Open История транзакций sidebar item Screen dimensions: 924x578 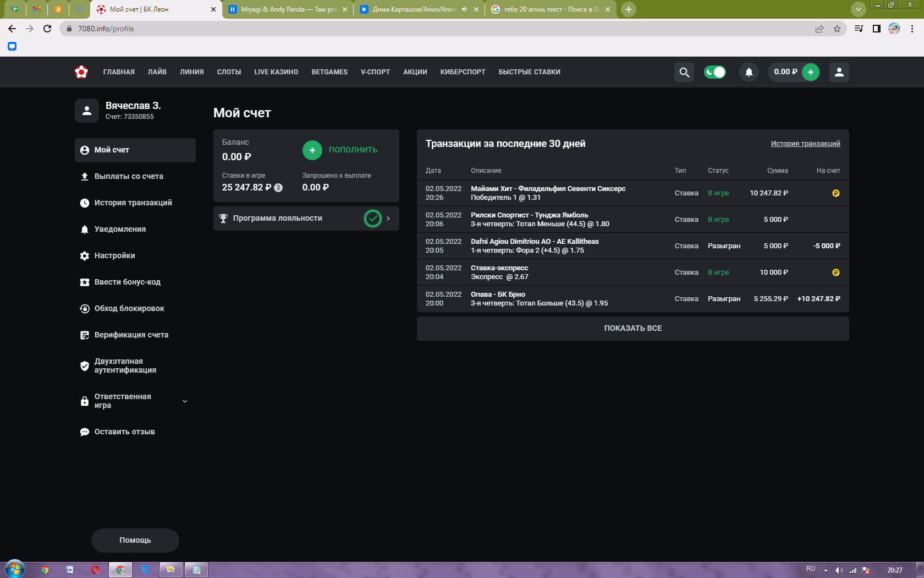[x=135, y=203]
